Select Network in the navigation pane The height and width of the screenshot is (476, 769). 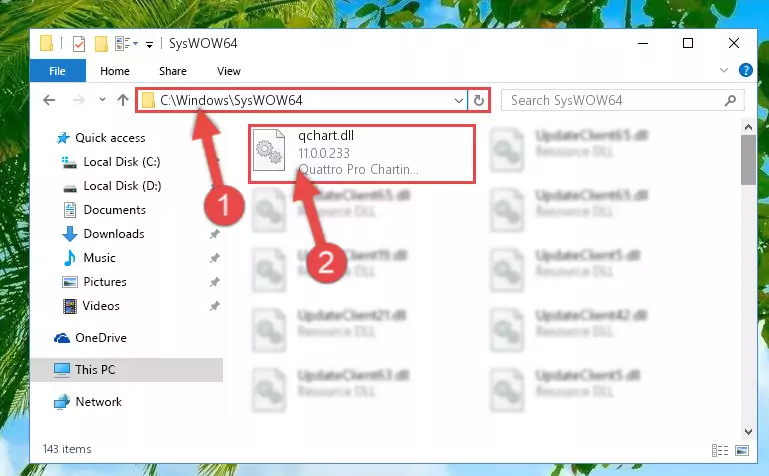(x=99, y=402)
